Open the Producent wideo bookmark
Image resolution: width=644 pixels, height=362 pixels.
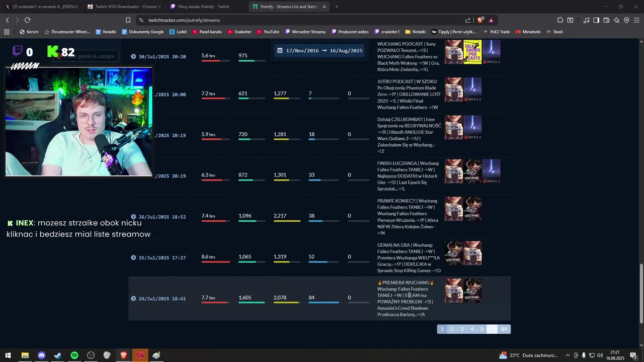350,32
